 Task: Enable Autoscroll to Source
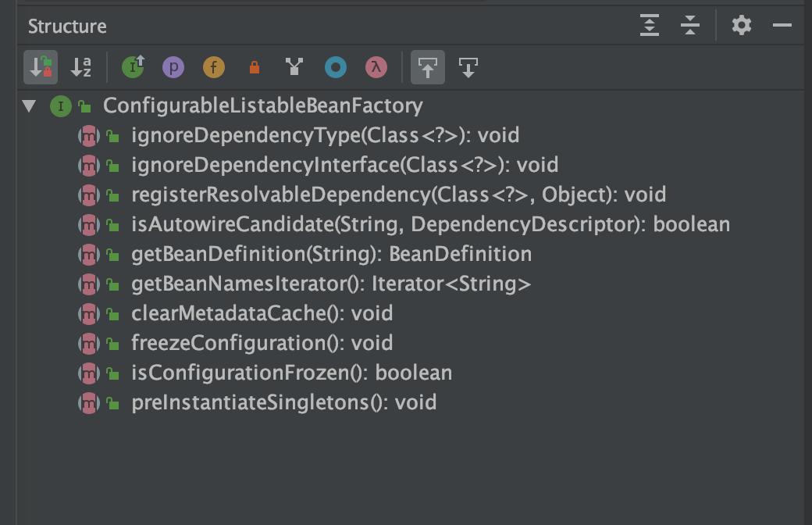(x=427, y=68)
